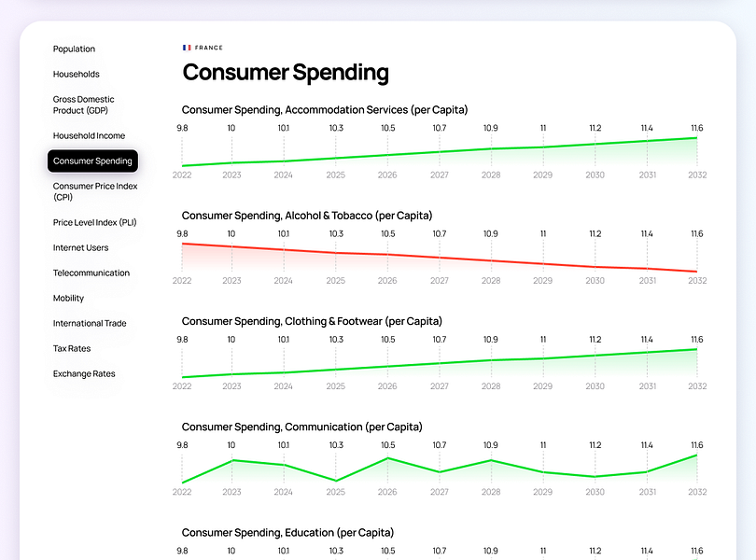Open Tax Rates in sidebar
The width and height of the screenshot is (756, 560).
pos(72,348)
